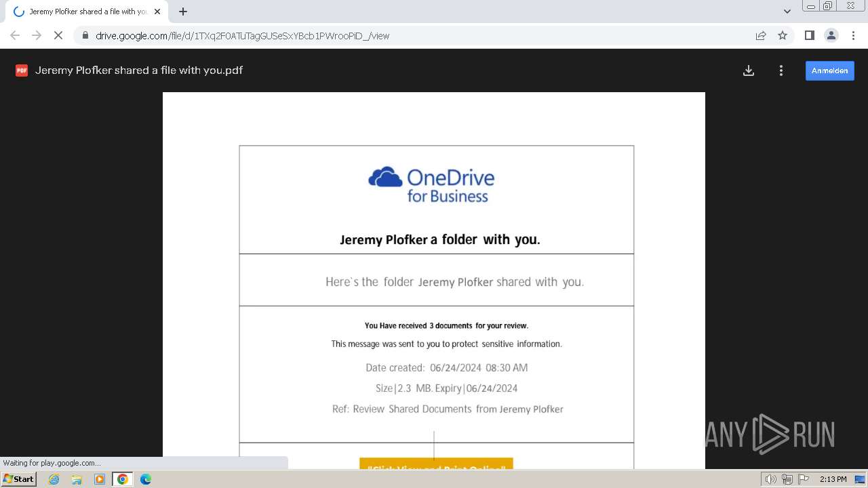This screenshot has height=488, width=868.
Task: Click the browser back arrow
Action: [15, 35]
